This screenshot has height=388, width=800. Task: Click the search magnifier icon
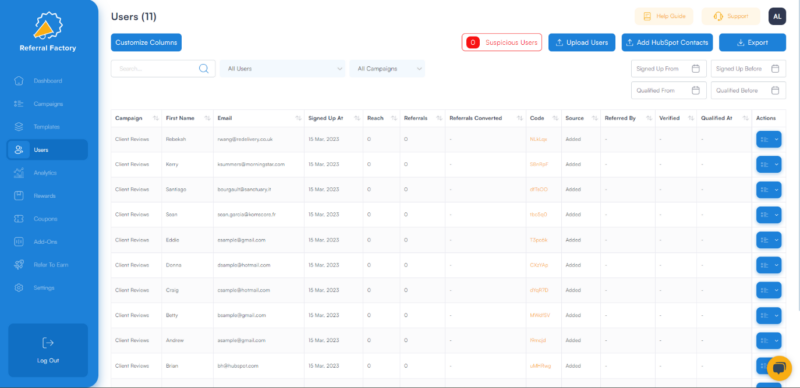click(204, 68)
